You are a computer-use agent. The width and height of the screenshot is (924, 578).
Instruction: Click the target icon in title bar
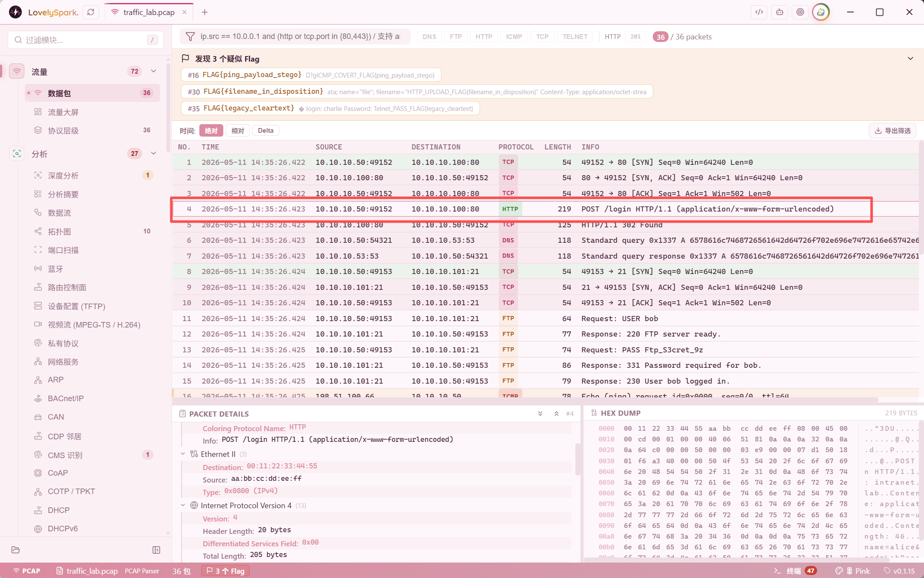[800, 12]
